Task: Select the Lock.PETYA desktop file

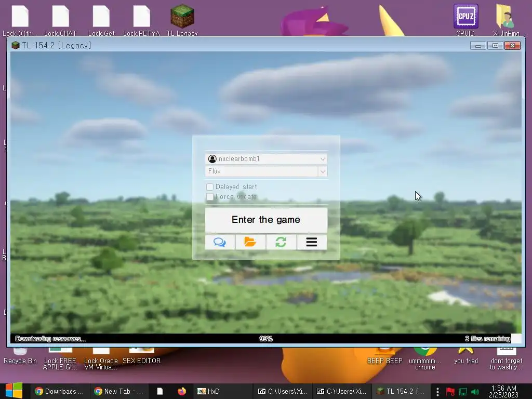Action: coord(141,20)
